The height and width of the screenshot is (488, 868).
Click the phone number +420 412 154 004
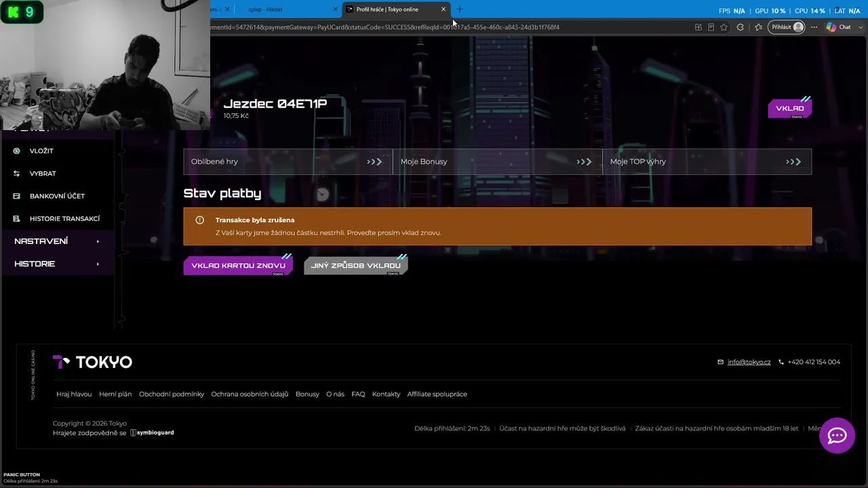tap(814, 362)
